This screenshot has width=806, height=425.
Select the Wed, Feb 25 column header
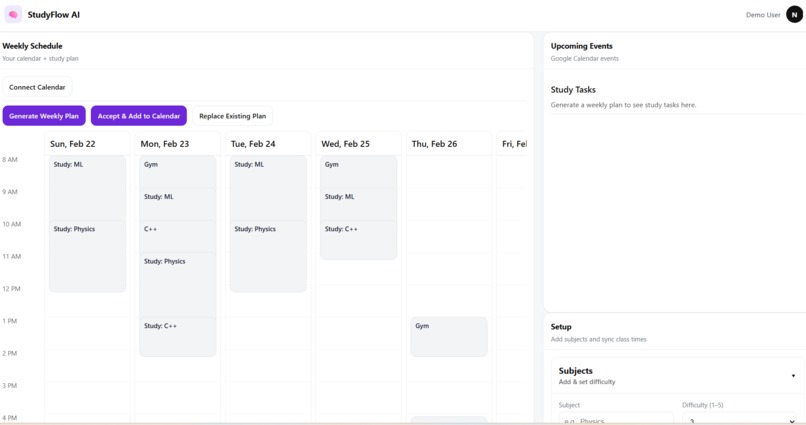coord(358,144)
